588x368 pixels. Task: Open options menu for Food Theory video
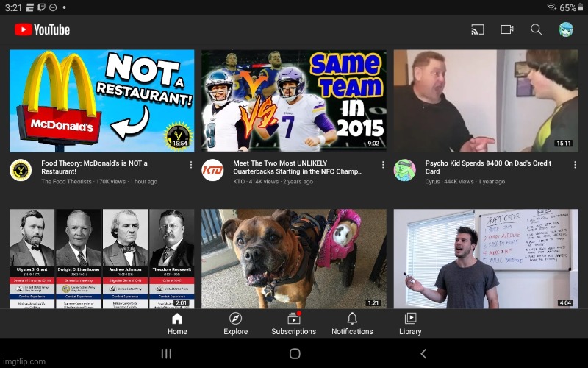click(191, 164)
